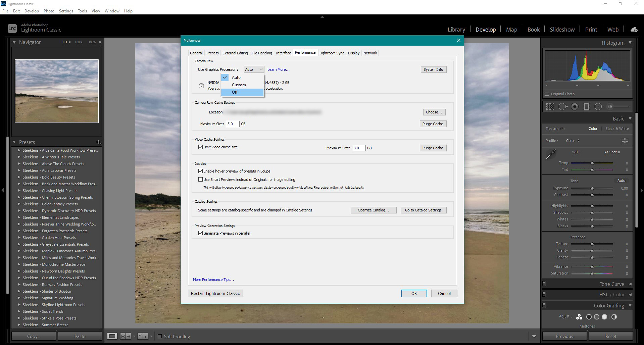
Task: Click Optimize Catalog button
Action: [x=374, y=210]
